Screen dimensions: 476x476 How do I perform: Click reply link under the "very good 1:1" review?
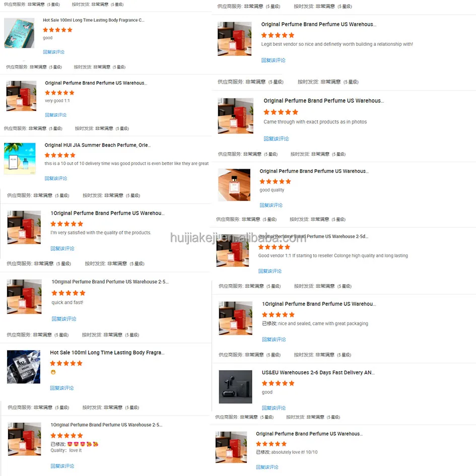(55, 115)
